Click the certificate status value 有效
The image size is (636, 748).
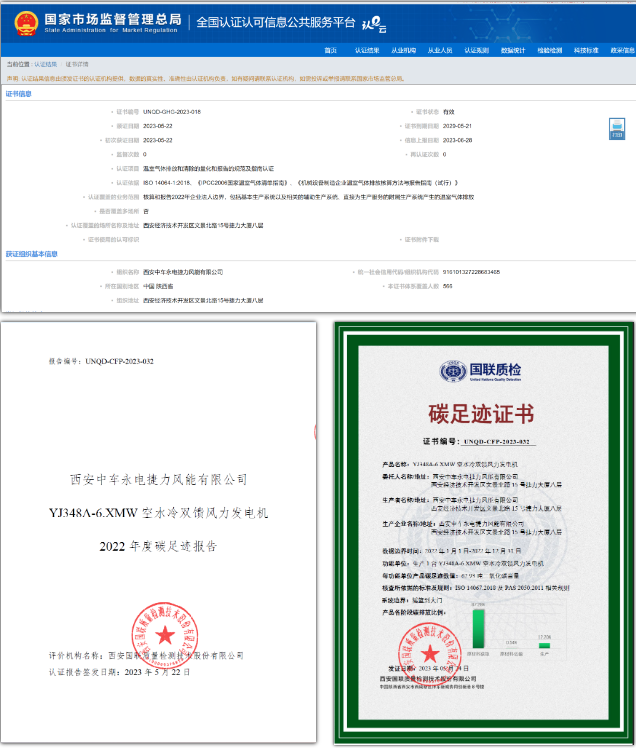pos(448,112)
